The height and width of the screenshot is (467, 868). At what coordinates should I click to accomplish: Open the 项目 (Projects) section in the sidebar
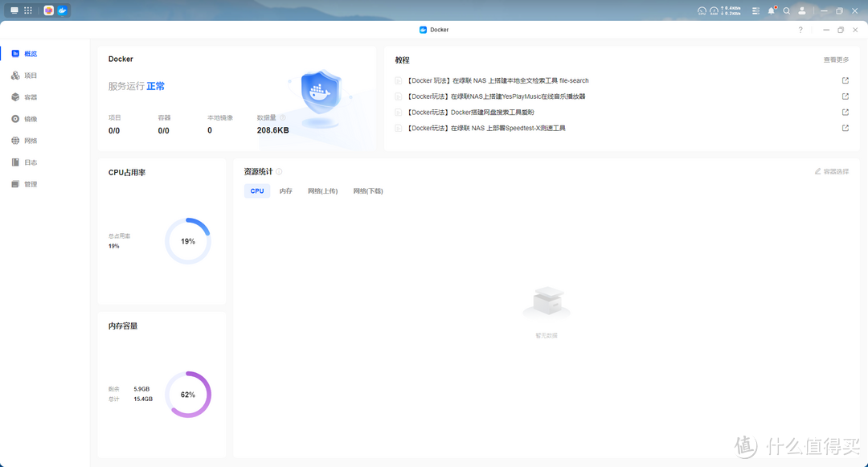click(x=26, y=75)
